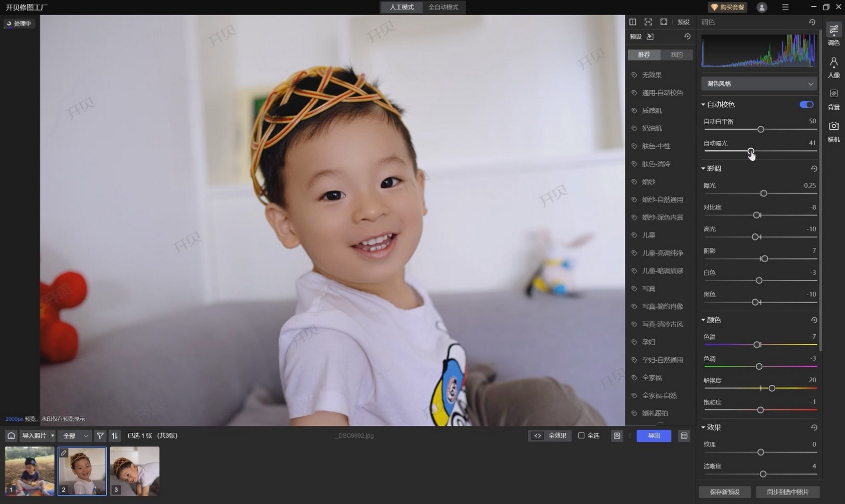
Task: Reset the 影调 section adjustments
Action: (x=814, y=169)
